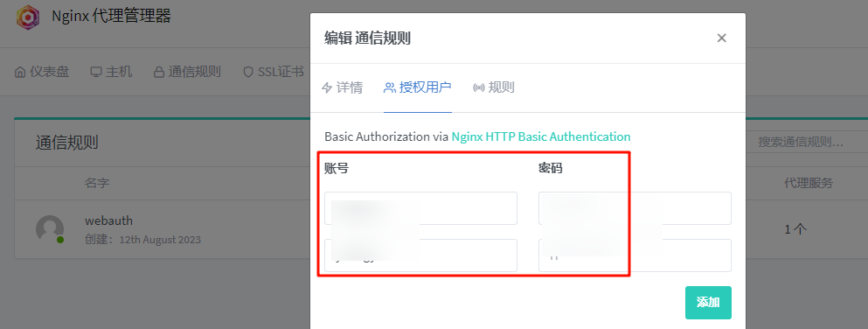Switch to the 详情 tab
868x329 pixels.
[x=342, y=87]
